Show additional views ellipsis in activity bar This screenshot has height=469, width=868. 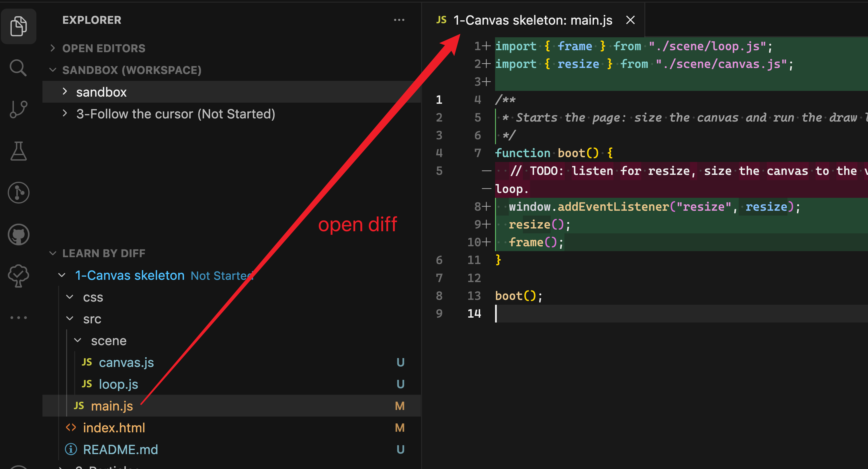click(x=19, y=317)
